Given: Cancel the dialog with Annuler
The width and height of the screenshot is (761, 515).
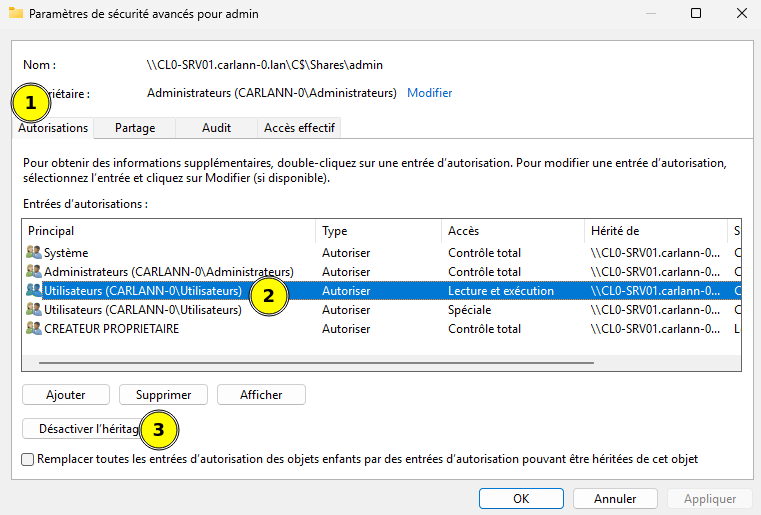Looking at the screenshot, I should pyautogui.click(x=615, y=498).
